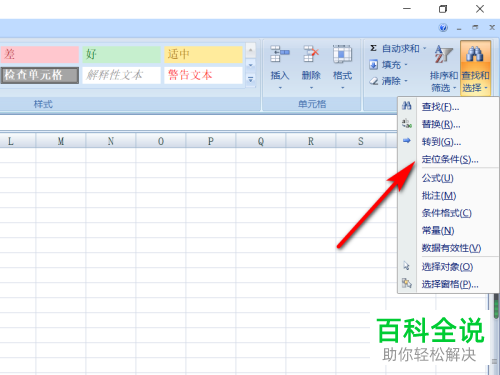
Task: Click the Clear eraser icon
Action: pos(373,81)
